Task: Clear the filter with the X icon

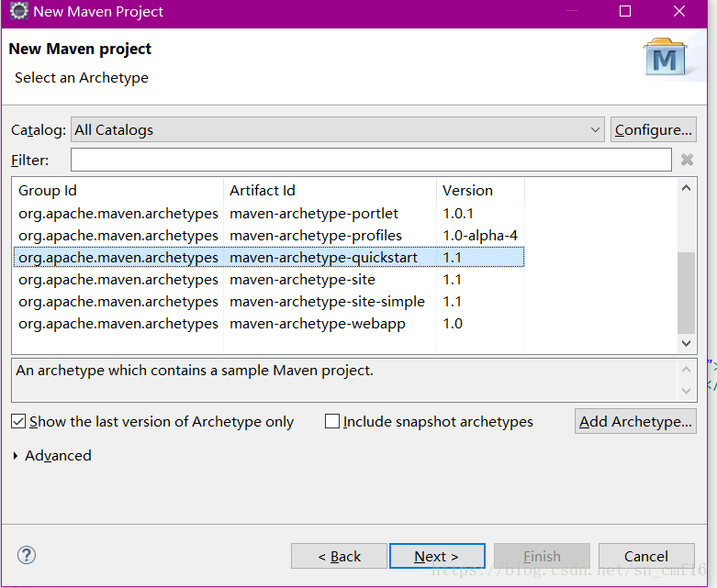Action: pyautogui.click(x=687, y=160)
